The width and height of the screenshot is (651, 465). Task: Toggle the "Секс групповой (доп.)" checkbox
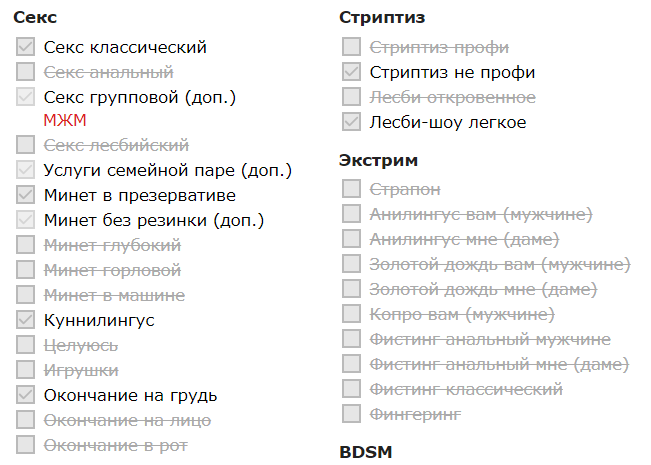[25, 97]
